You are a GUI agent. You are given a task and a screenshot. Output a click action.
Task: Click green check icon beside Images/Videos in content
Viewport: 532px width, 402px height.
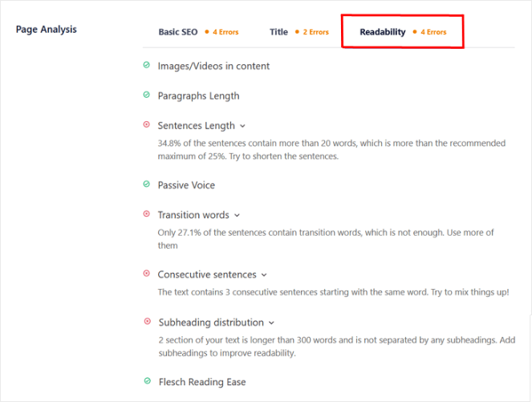[146, 66]
